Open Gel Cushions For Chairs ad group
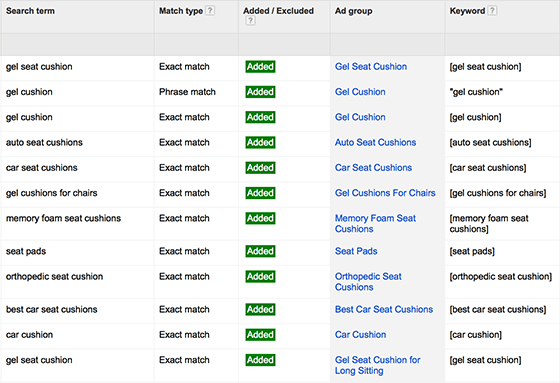Screen dimensions: 560x383 [x=385, y=193]
